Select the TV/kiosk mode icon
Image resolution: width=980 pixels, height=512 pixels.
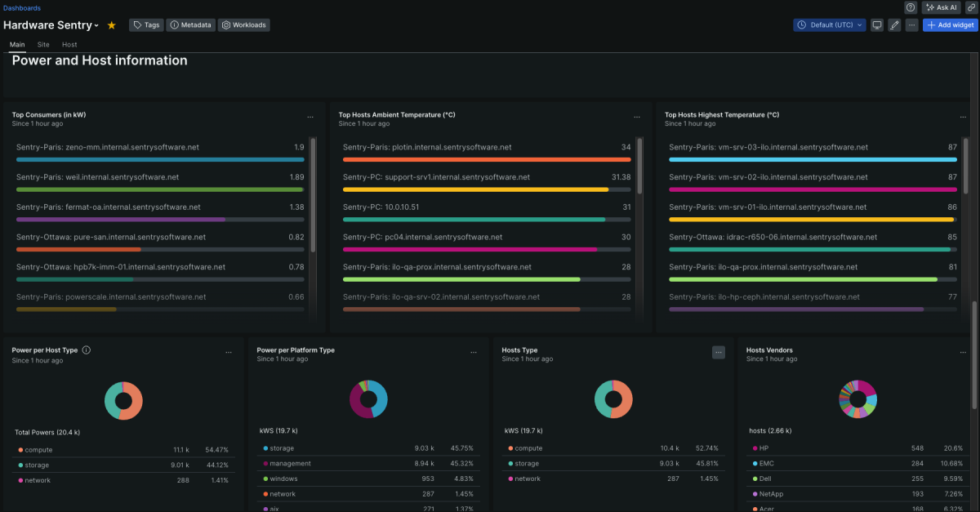click(x=876, y=24)
